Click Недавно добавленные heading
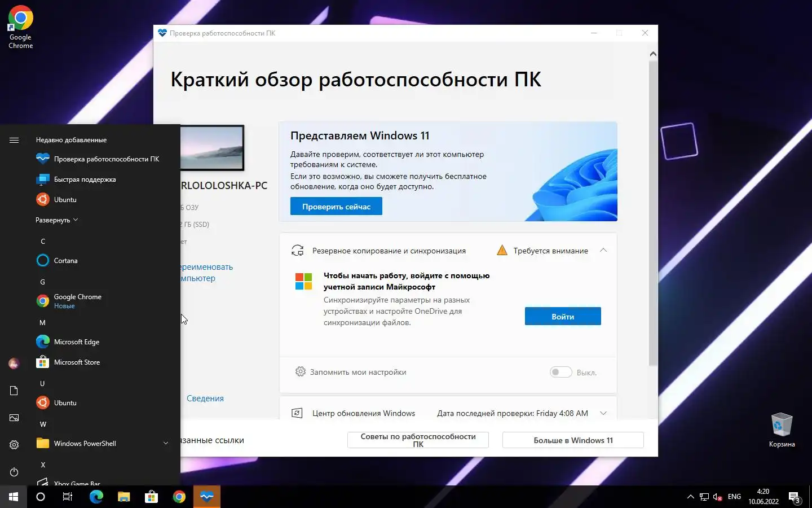 [x=71, y=140]
